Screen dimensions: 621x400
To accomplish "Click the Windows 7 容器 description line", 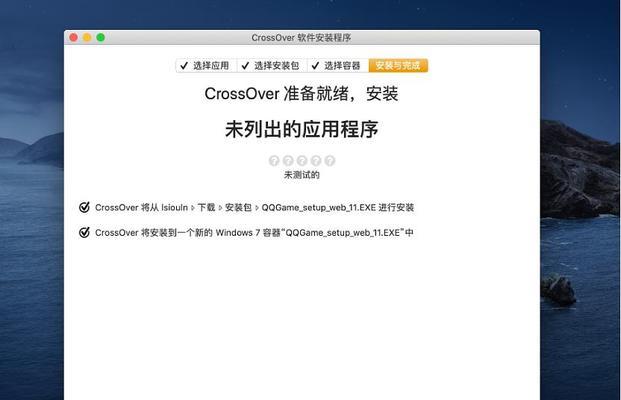I will pyautogui.click(x=254, y=232).
